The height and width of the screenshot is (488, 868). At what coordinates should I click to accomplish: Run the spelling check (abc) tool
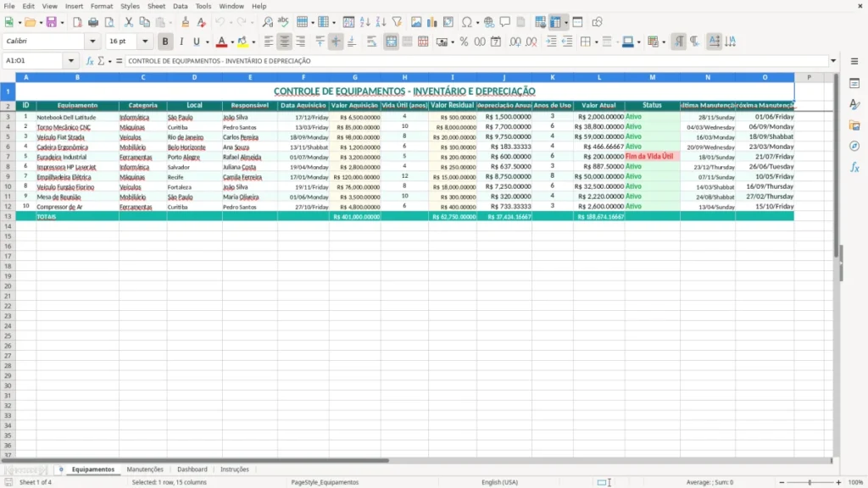pyautogui.click(x=283, y=22)
